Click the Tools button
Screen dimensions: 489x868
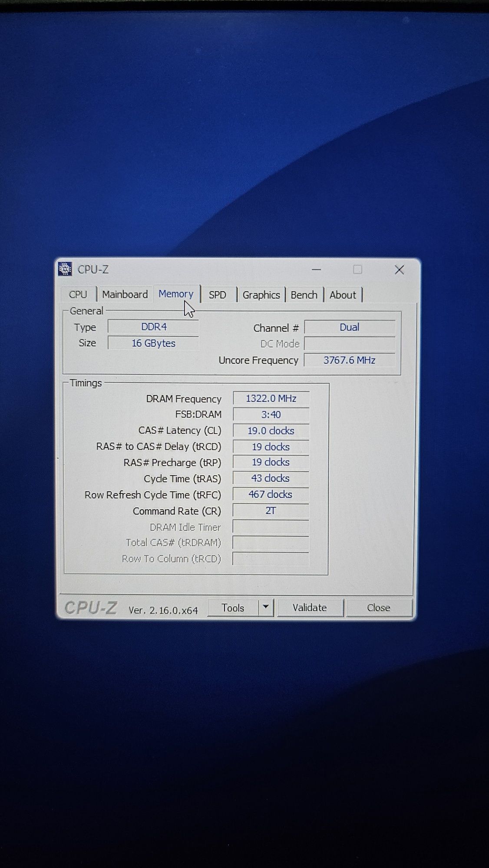click(233, 608)
